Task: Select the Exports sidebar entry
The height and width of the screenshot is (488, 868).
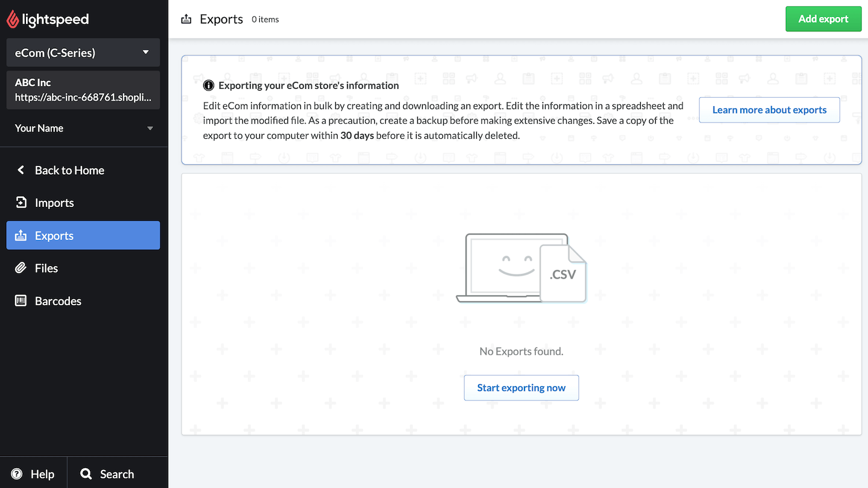Action: coord(54,235)
